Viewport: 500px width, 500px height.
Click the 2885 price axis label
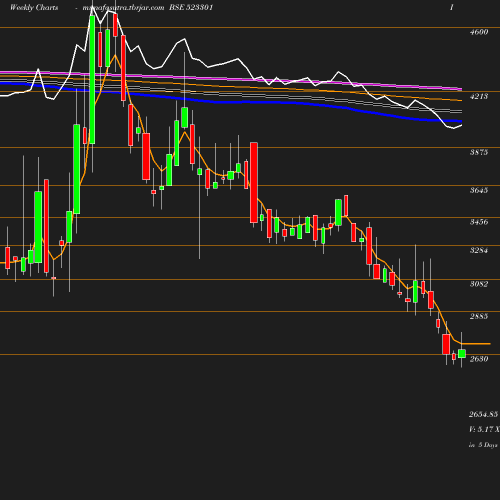[x=479, y=316]
